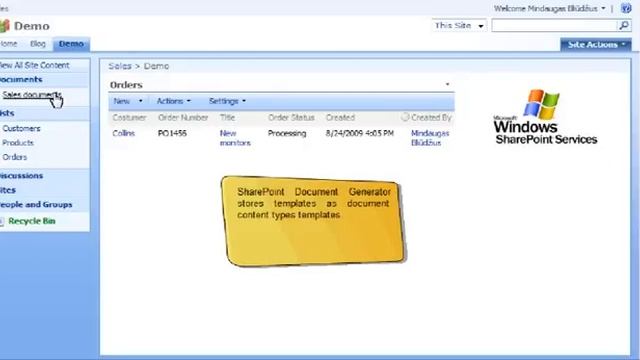
Task: Sort by the Costumer column header
Action: pyautogui.click(x=129, y=118)
